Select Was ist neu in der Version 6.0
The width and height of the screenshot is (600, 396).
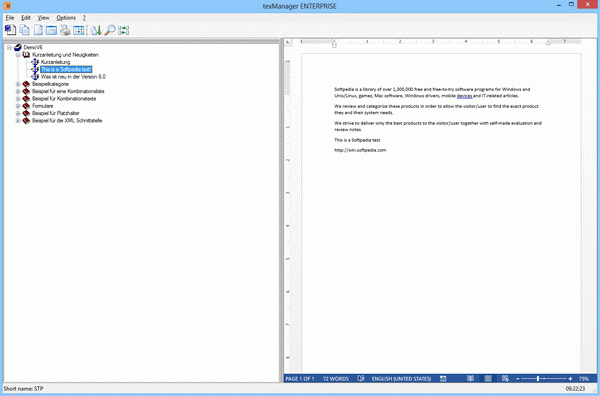(73, 77)
